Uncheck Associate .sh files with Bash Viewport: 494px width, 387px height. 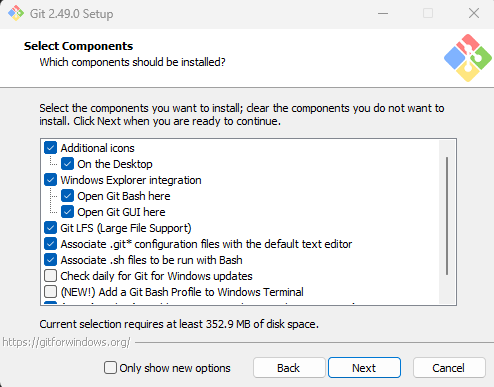50,260
